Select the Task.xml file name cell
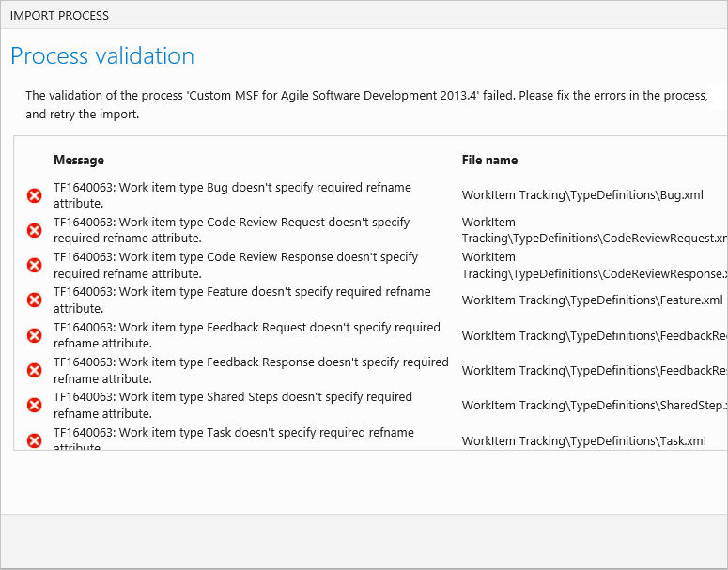The width and height of the screenshot is (728, 570). [583, 440]
